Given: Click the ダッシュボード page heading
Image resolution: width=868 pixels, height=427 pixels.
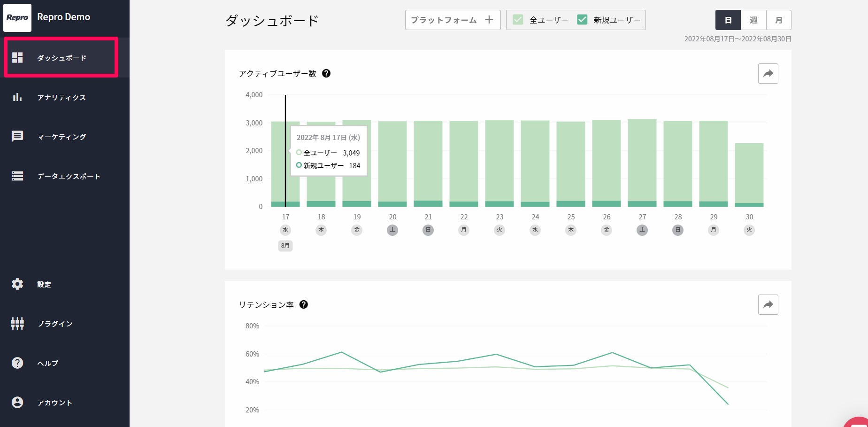Looking at the screenshot, I should [272, 20].
